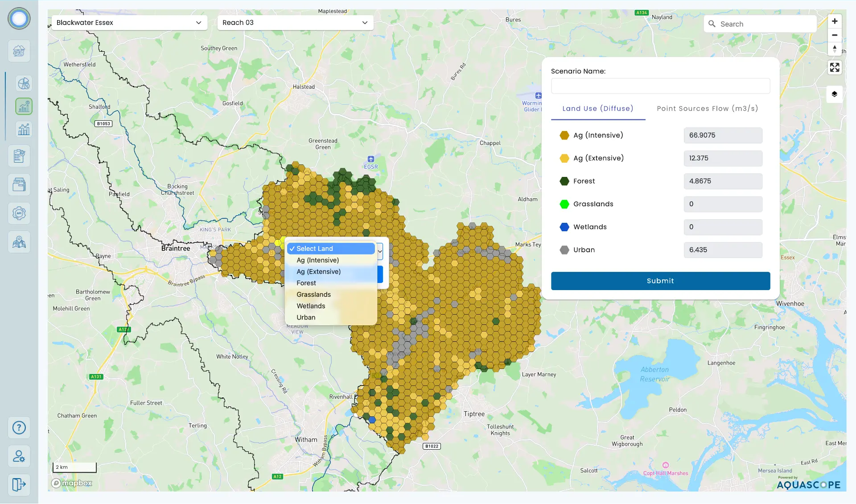The width and height of the screenshot is (856, 504).
Task: Choose Wetlands from the land list
Action: tap(331, 306)
